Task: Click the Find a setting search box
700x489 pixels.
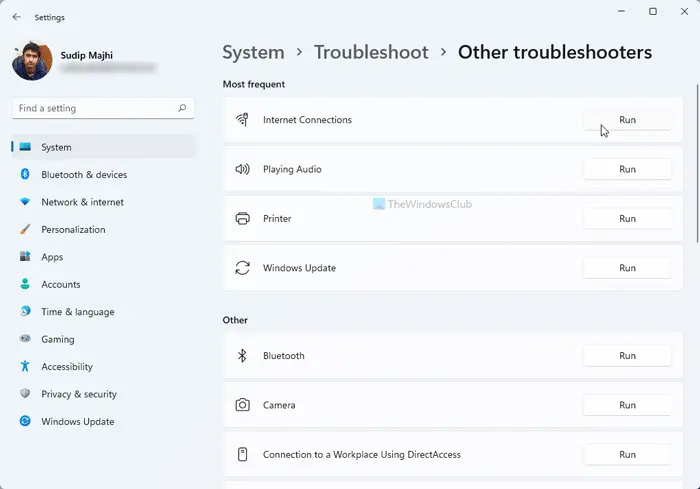Action: 103,108
